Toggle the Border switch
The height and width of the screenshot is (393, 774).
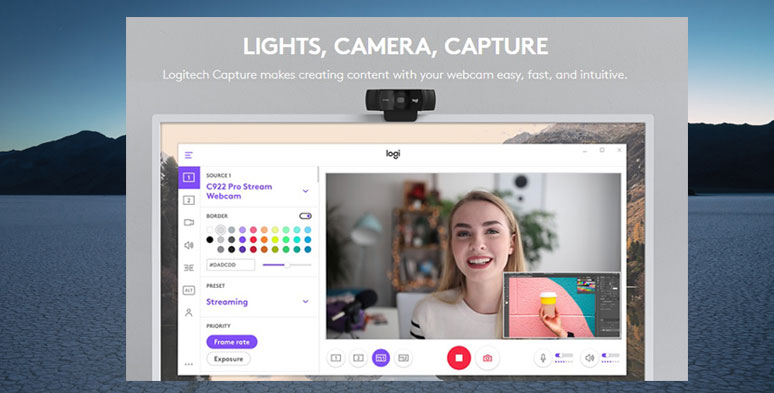click(x=306, y=216)
